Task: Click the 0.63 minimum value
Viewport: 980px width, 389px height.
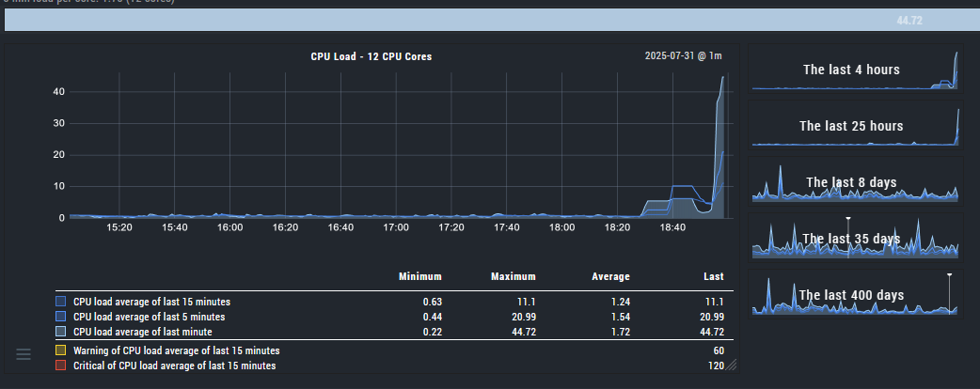Action: [433, 302]
